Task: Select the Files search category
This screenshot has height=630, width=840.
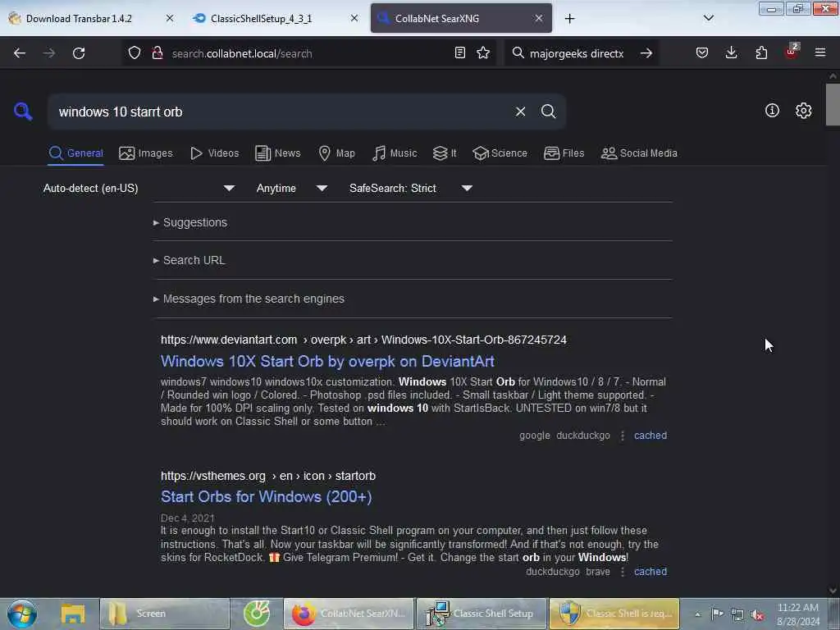Action: point(564,153)
